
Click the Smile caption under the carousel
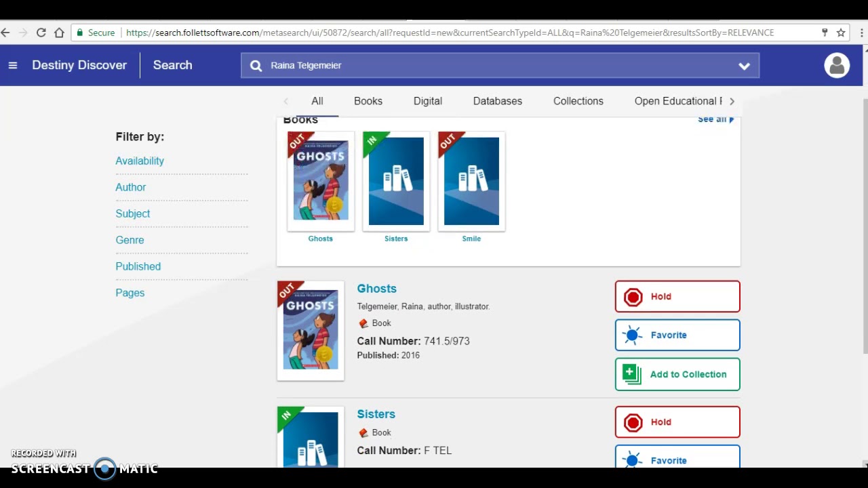pyautogui.click(x=471, y=239)
